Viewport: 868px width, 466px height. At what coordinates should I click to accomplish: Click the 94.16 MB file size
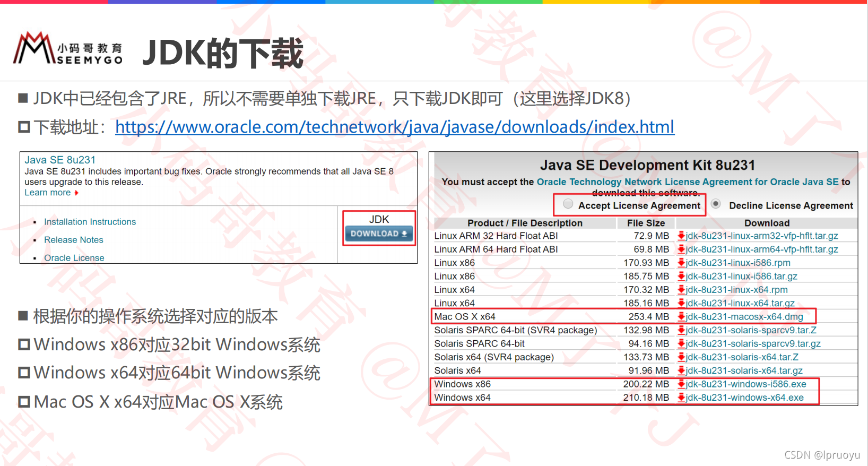tap(648, 344)
